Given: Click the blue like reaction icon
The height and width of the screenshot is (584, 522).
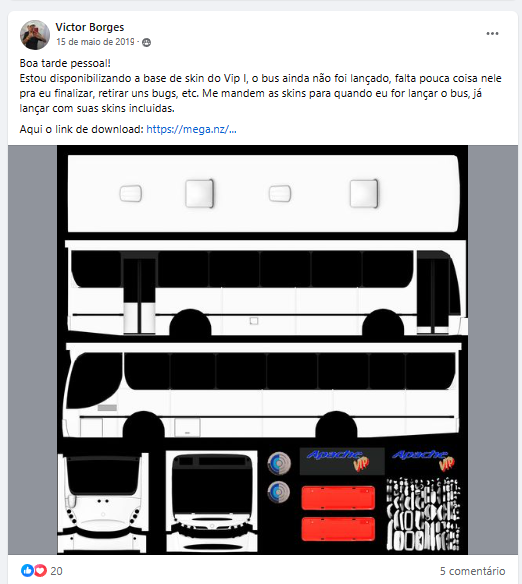Looking at the screenshot, I should coord(27,570).
